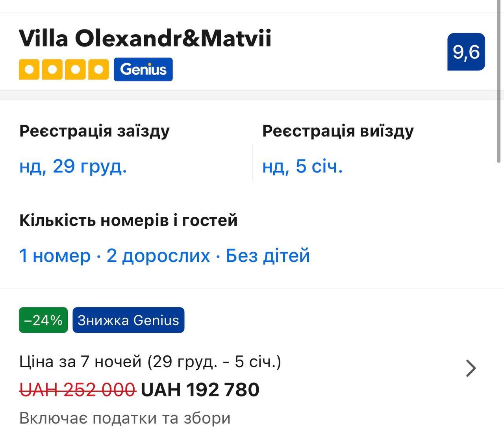The height and width of the screenshot is (433, 504).
Task: Tap the Включає податки та збори note
Action: click(125, 418)
